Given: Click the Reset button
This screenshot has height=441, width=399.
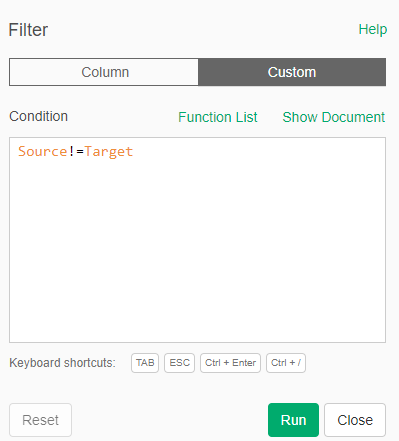Looking at the screenshot, I should coord(40,420).
